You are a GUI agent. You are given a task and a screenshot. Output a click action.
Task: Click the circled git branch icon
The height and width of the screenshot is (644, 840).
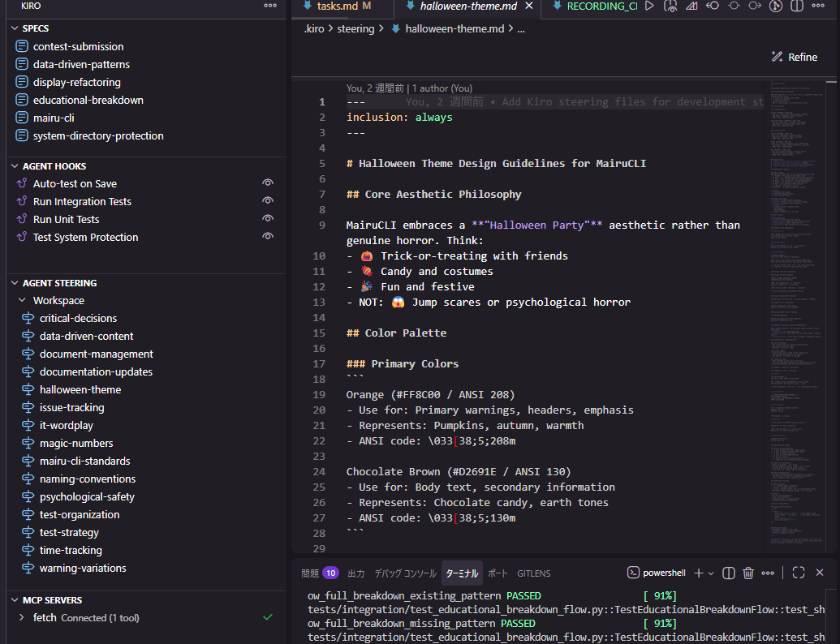776,6
